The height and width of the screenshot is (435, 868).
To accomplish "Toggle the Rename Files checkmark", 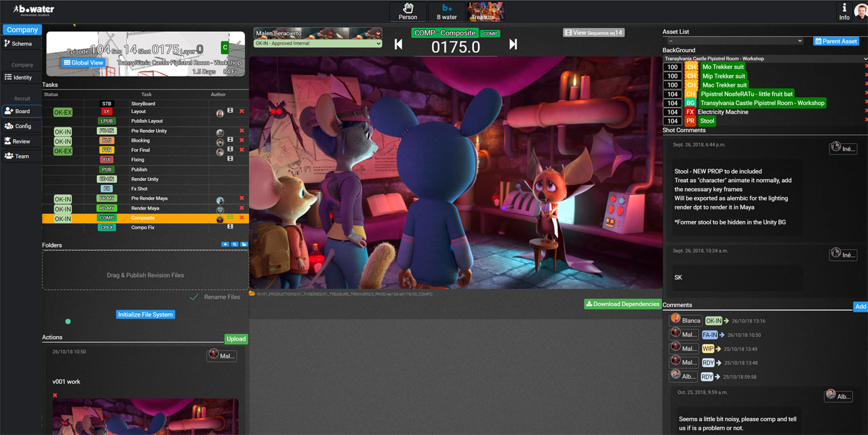I will pos(194,297).
